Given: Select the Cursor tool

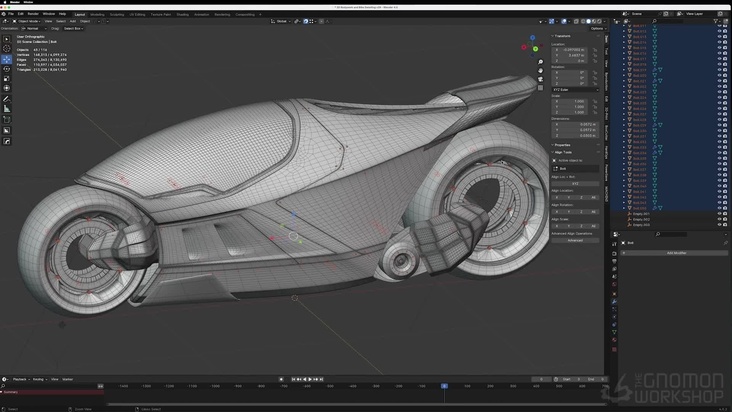Looking at the screenshot, I should [x=7, y=49].
